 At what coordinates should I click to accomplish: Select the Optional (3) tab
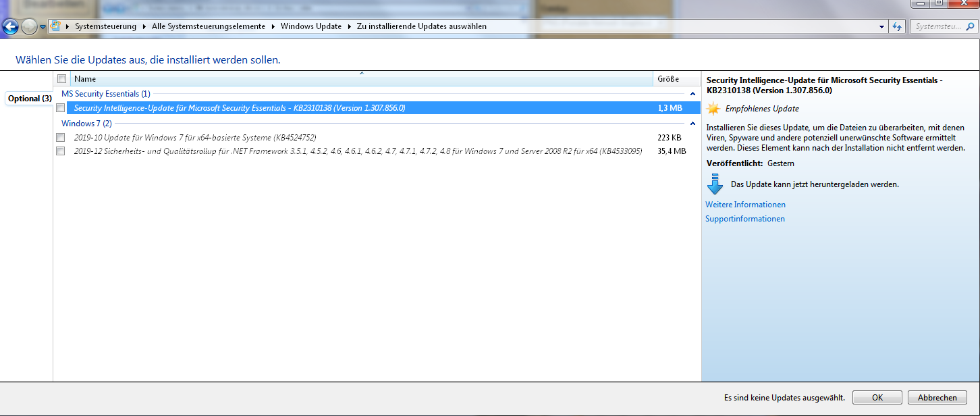29,99
